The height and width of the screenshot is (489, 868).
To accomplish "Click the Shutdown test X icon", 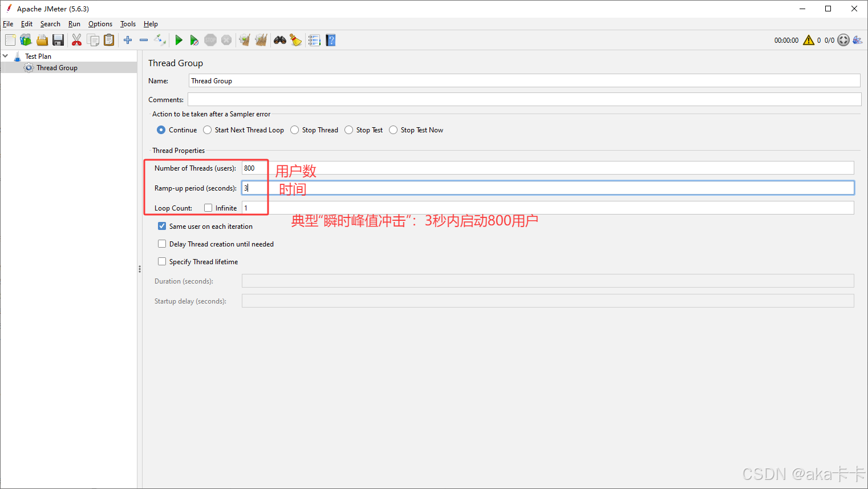I will pyautogui.click(x=226, y=40).
